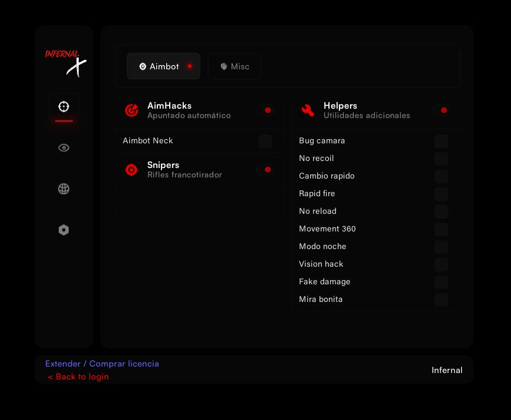Image resolution: width=511 pixels, height=420 pixels.
Task: Select the globe icon in the sidebar
Action: point(64,189)
